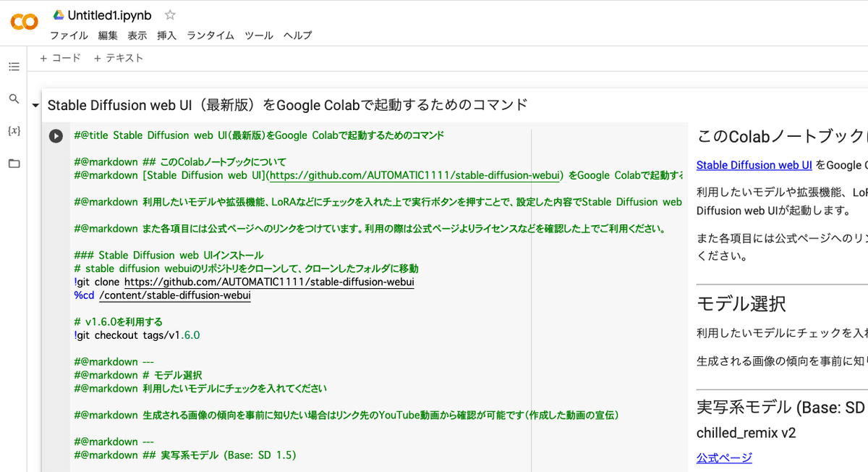Open the 公式ページ link under chilled_remix v2
The height and width of the screenshot is (472, 868).
(724, 458)
